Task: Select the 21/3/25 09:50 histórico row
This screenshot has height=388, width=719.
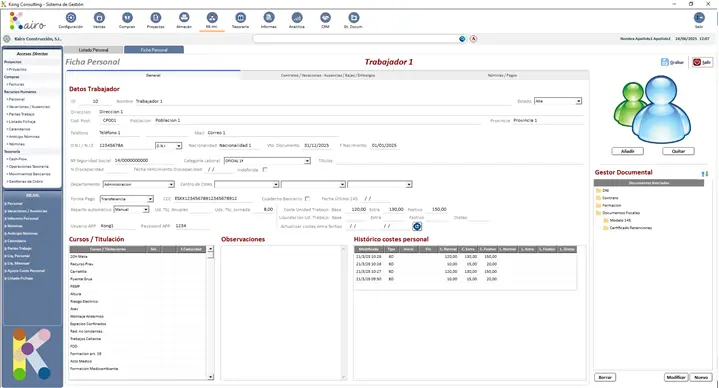Action: [465, 279]
